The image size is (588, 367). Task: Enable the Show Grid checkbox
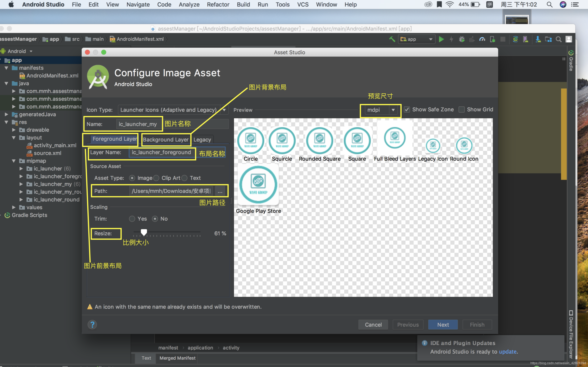click(x=461, y=109)
